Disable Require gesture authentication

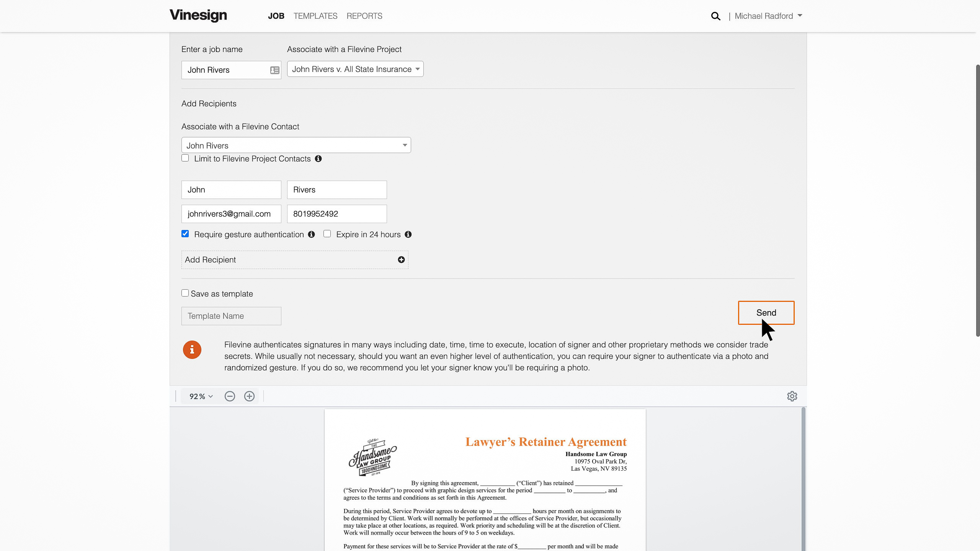(x=185, y=233)
